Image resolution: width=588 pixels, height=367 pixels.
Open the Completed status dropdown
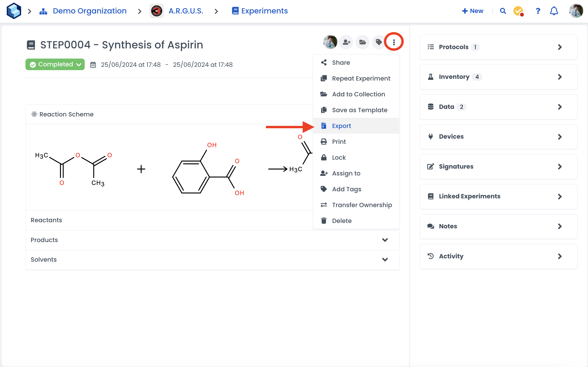pyautogui.click(x=55, y=64)
